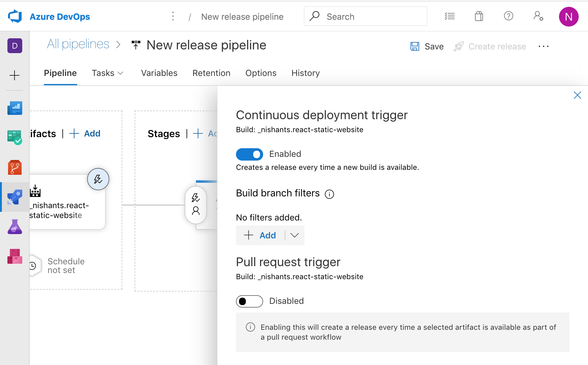Open the work items list icon
Viewport: 588px width, 365px height.
[450, 16]
